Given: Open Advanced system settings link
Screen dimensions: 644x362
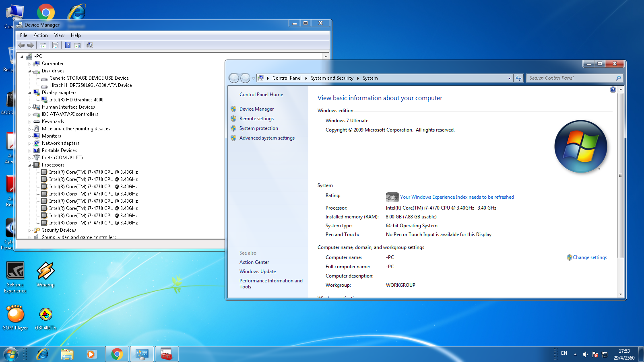Looking at the screenshot, I should [x=267, y=138].
